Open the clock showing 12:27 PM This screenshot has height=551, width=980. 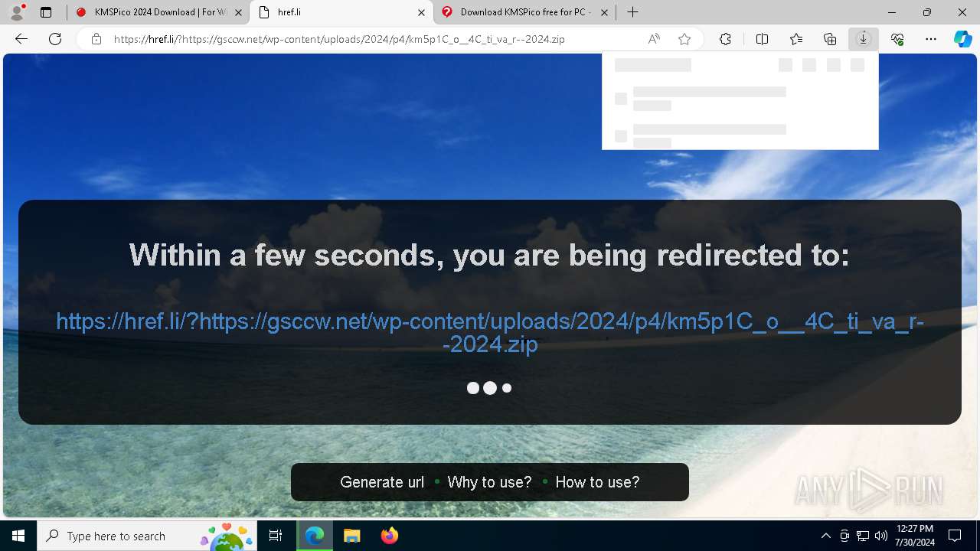pyautogui.click(x=915, y=536)
